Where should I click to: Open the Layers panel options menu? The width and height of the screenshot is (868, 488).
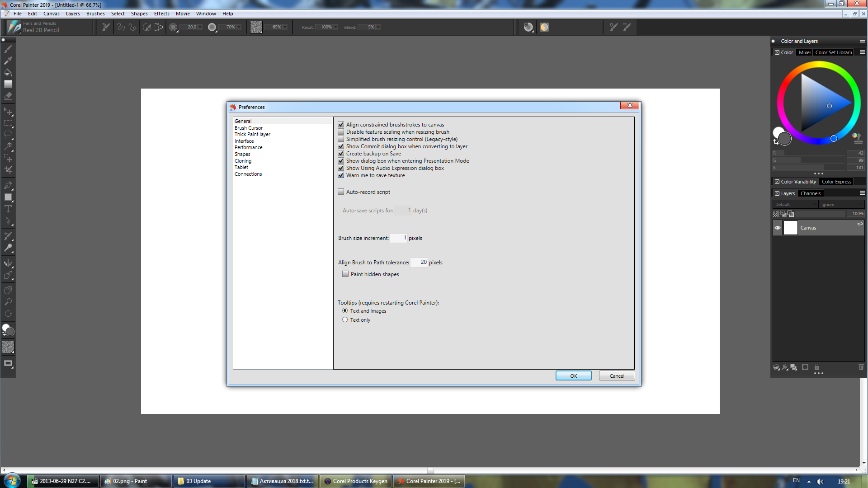pyautogui.click(x=862, y=193)
